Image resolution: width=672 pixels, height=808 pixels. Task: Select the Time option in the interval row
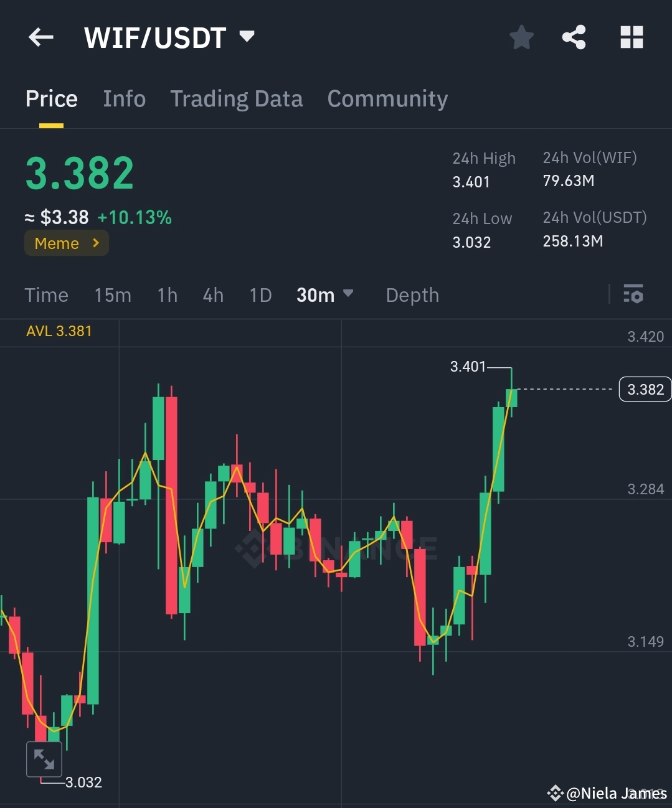pos(46,295)
